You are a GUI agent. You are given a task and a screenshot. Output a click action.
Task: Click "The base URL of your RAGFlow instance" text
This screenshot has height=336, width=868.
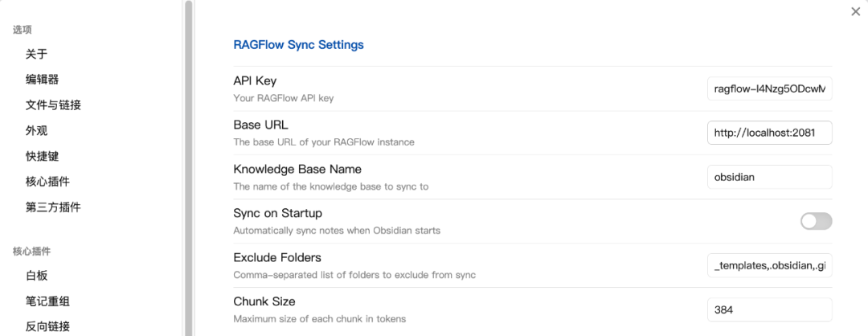coord(324,142)
